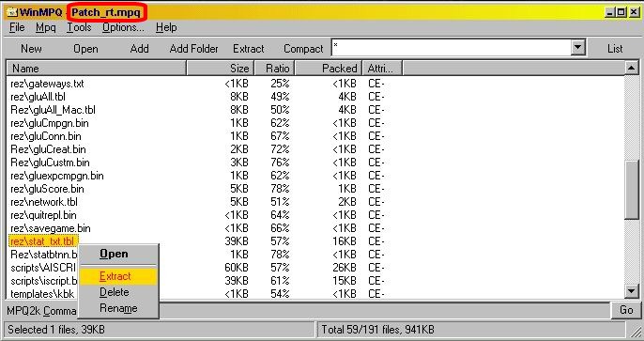Open the Tools menu
644x341 pixels.
click(x=79, y=27)
